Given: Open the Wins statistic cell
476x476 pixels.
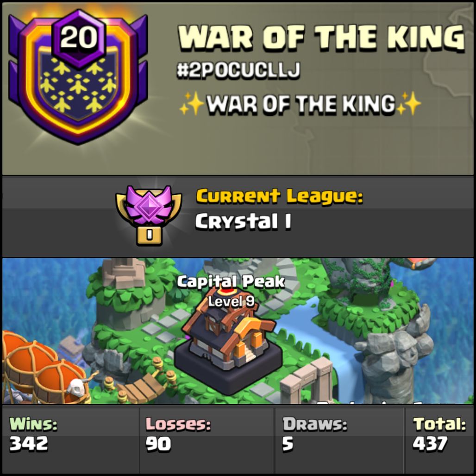Looking at the screenshot, I should tap(70, 438).
